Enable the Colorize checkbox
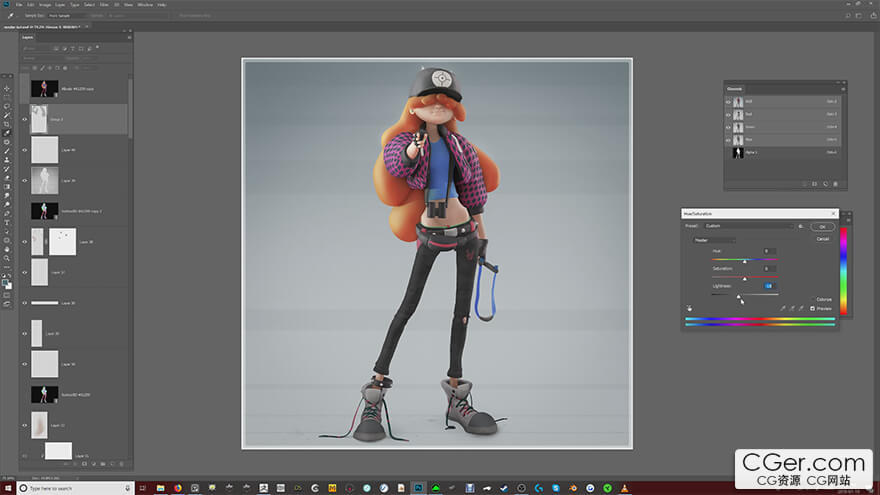 pos(814,299)
